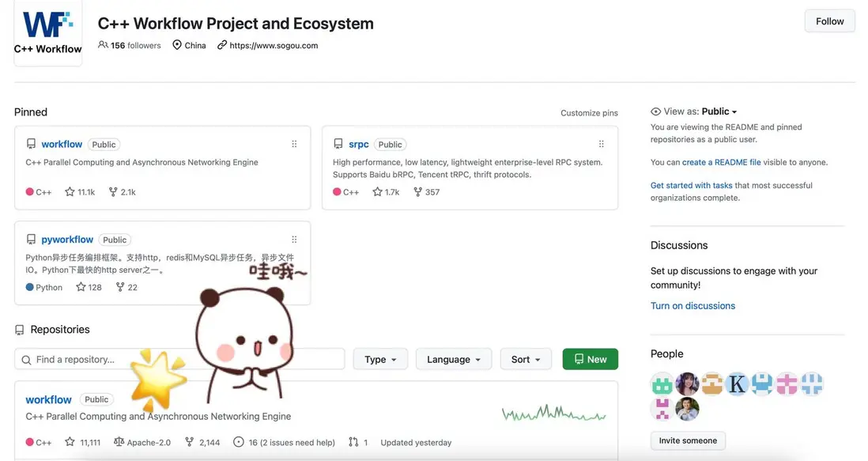Viewport: 868px width, 461px height.
Task: Grab drag handle on pinned workflow card
Action: coord(295,144)
